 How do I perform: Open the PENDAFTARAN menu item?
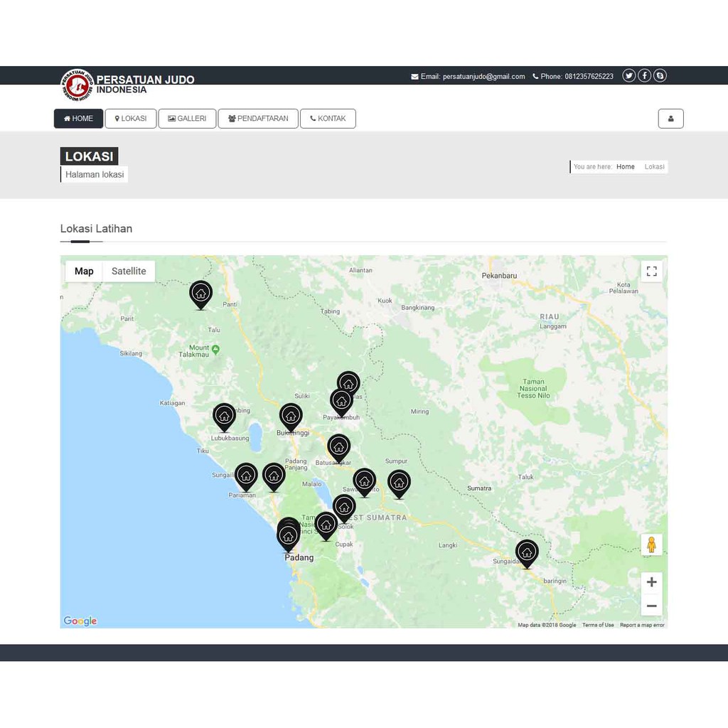coord(257,119)
